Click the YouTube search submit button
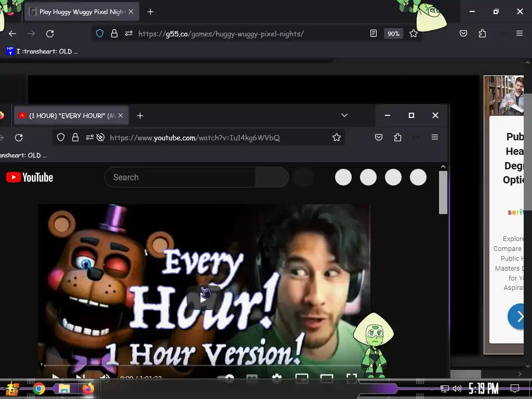This screenshot has width=532, height=399. pyautogui.click(x=272, y=177)
